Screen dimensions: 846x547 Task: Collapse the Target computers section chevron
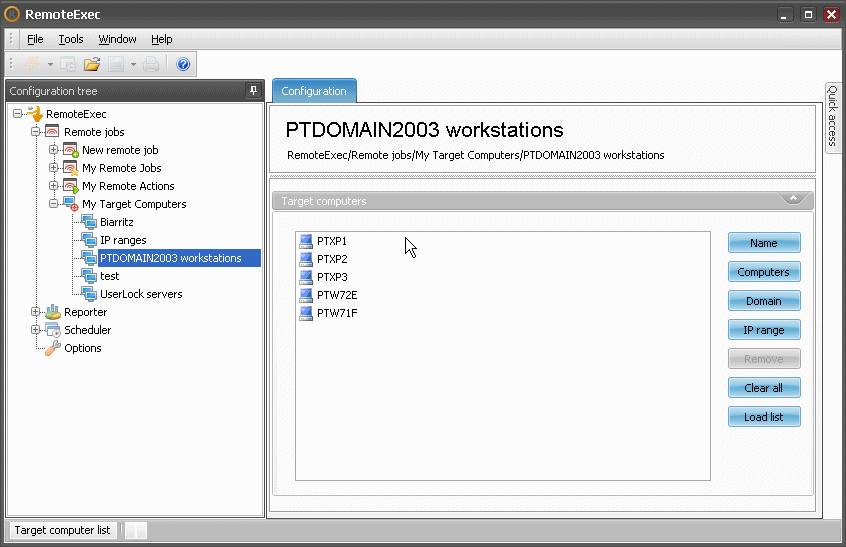[x=794, y=199]
